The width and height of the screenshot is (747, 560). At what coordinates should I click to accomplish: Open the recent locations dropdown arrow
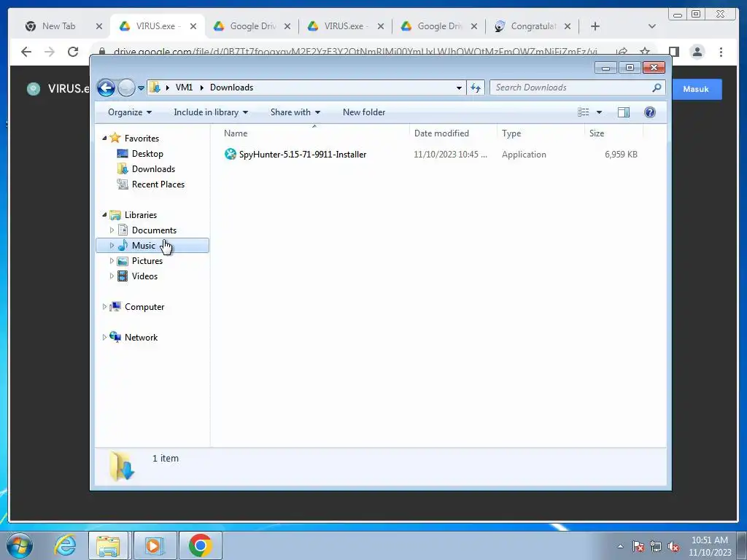[141, 88]
